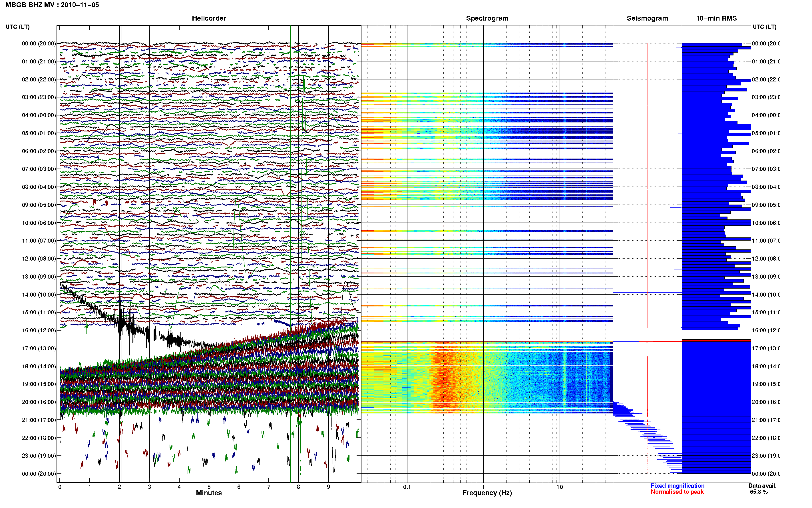Click the right UTC (LT) axis label
This screenshot has width=812, height=508.
(764, 27)
